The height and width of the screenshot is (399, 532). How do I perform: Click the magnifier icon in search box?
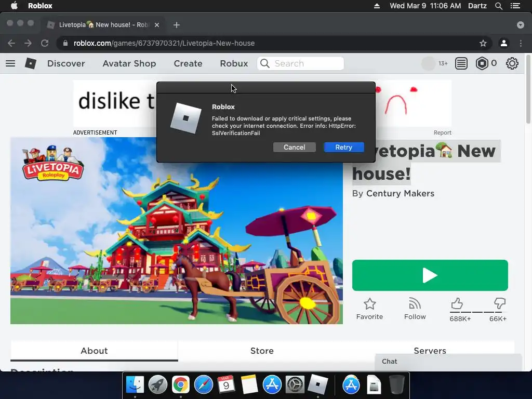(265, 63)
